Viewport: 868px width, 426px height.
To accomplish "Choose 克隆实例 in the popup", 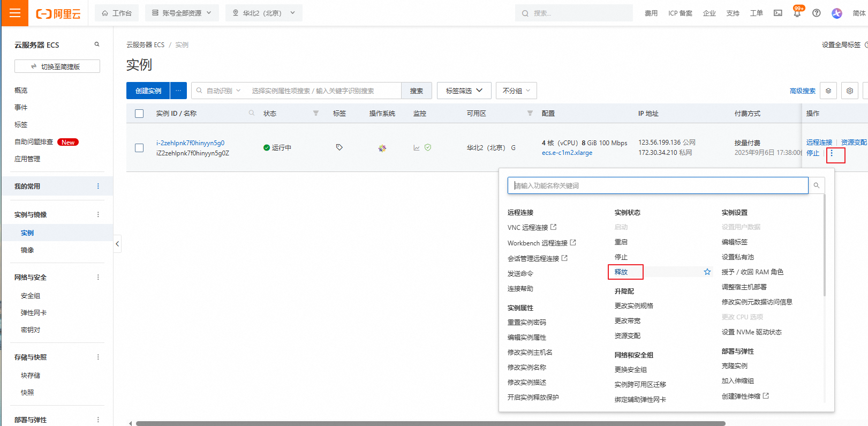I will pos(735,365).
